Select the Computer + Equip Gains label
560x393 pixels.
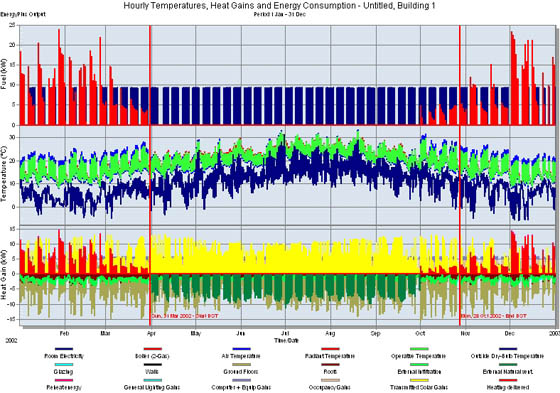241,388
